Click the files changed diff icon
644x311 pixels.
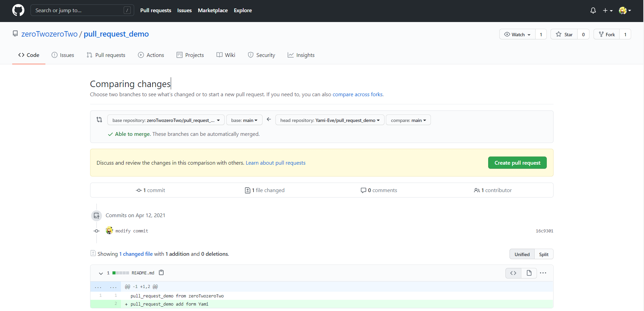click(x=93, y=253)
